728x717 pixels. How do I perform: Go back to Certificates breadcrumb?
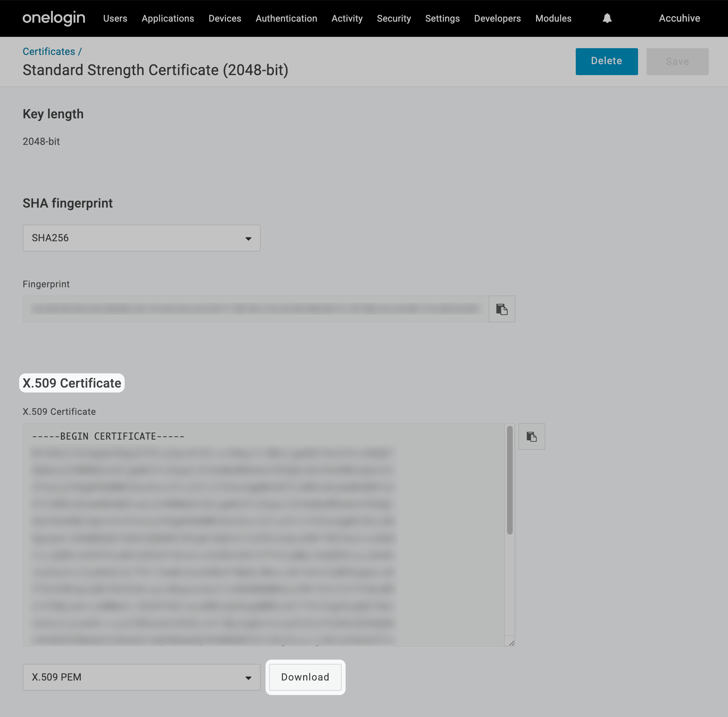click(x=49, y=52)
